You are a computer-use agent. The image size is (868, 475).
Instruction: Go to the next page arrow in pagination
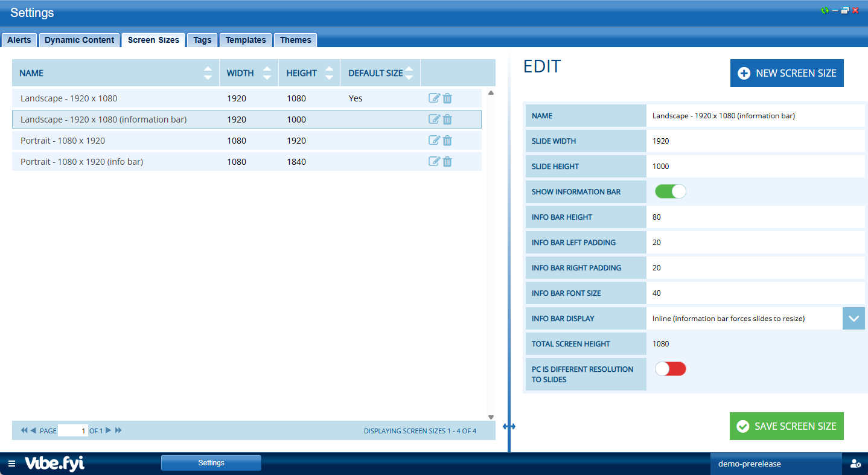click(109, 430)
